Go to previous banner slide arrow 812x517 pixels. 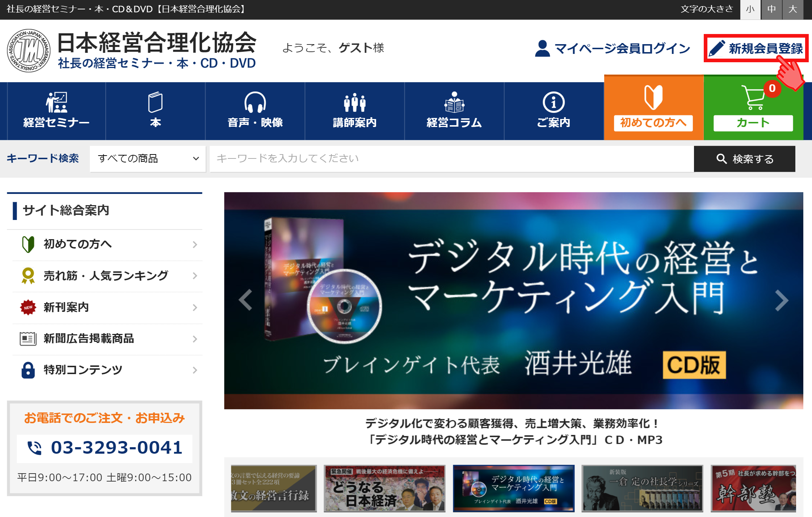point(246,300)
